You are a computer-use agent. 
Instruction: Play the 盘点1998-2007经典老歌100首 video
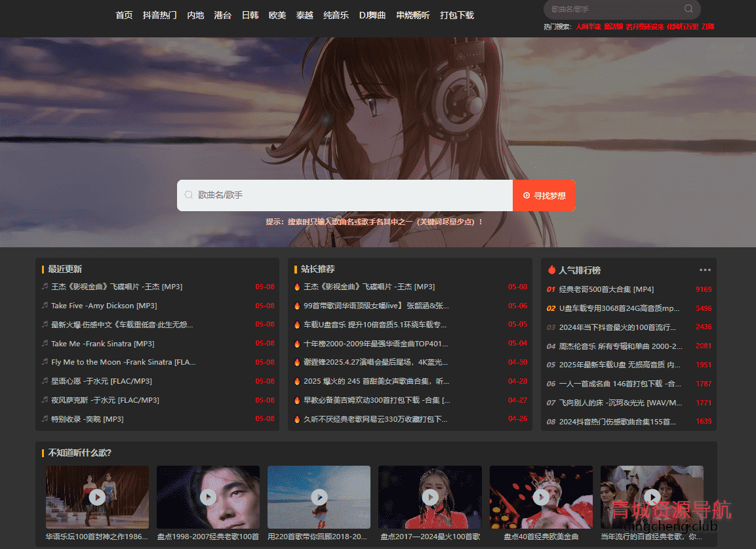click(209, 497)
